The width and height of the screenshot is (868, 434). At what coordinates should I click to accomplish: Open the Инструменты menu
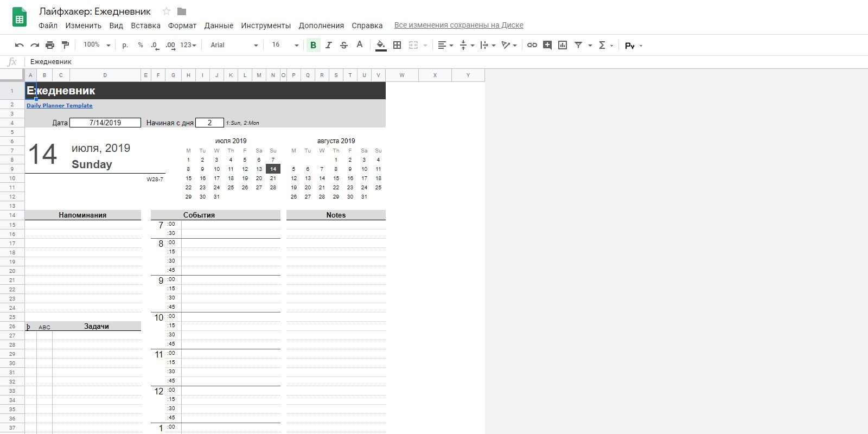tap(266, 25)
